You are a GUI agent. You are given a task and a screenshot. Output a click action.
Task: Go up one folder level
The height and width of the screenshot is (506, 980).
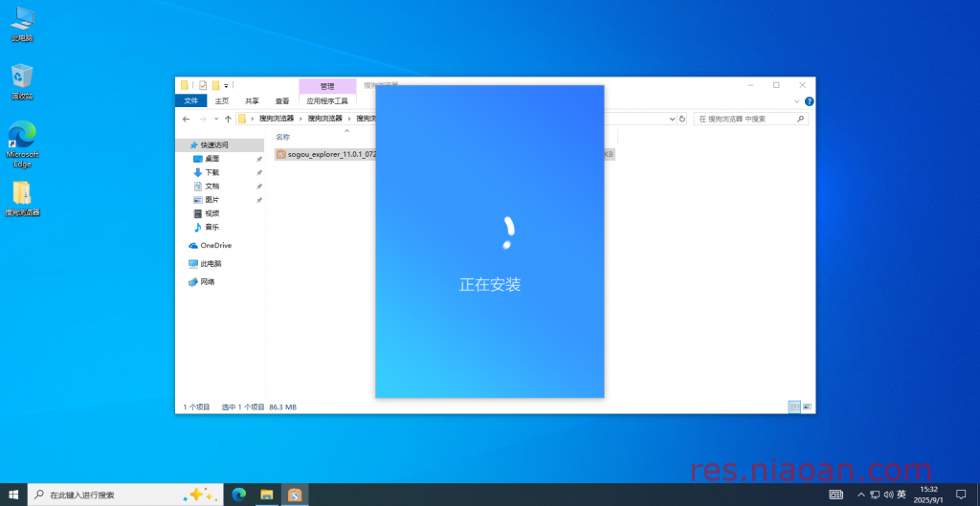(x=228, y=119)
